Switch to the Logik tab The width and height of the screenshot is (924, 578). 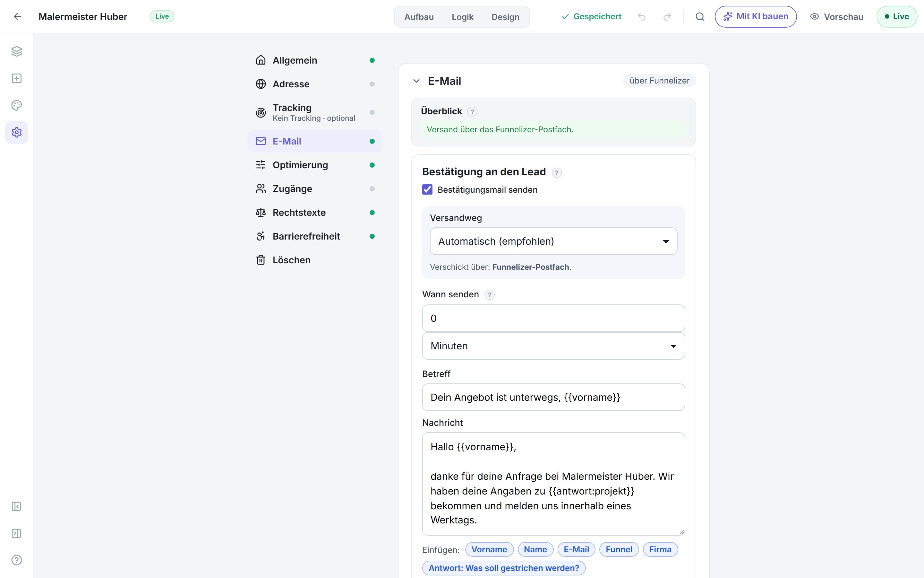click(462, 17)
